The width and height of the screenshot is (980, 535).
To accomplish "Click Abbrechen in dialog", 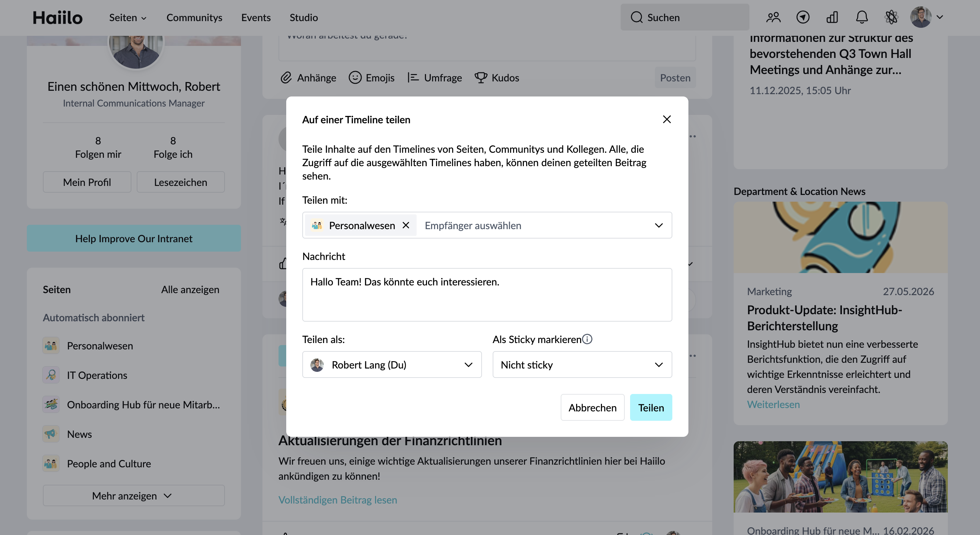I will pos(592,407).
